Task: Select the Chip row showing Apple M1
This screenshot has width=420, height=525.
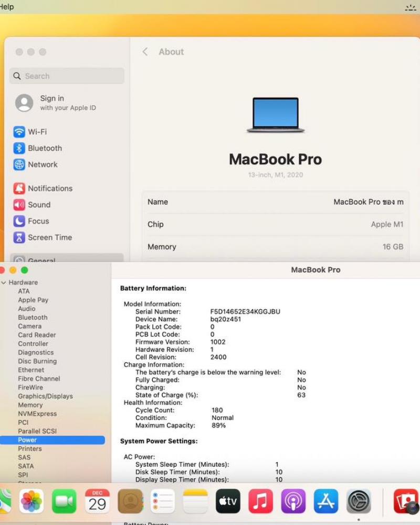Action: pyautogui.click(x=275, y=224)
